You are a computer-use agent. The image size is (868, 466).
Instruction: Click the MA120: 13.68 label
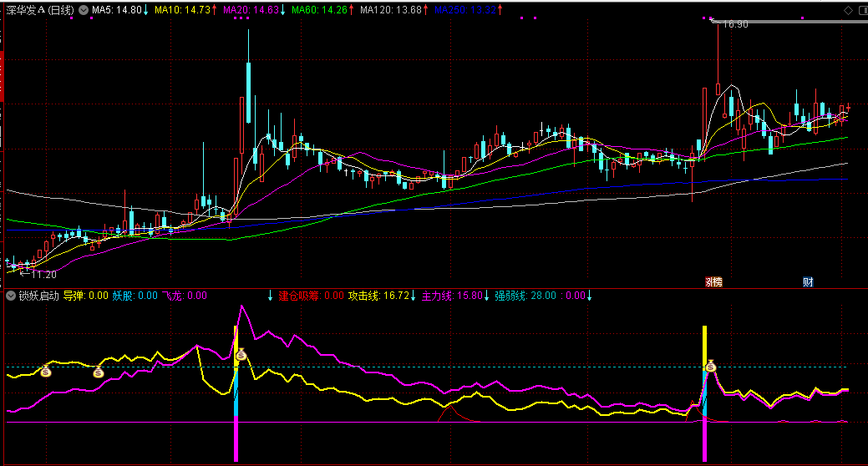(x=391, y=10)
